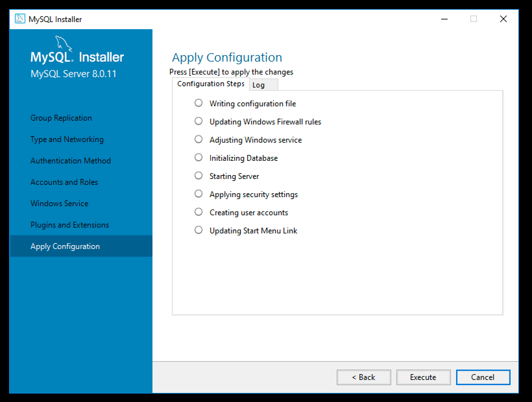
Task: Click the Updating Start Menu Link circle
Action: click(199, 230)
